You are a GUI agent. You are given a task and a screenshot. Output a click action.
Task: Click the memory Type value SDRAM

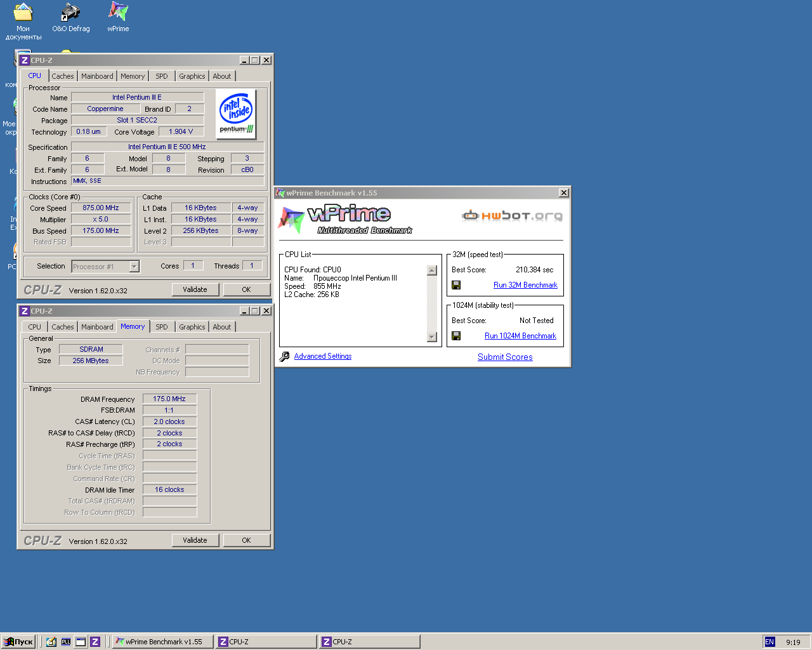[x=91, y=349]
